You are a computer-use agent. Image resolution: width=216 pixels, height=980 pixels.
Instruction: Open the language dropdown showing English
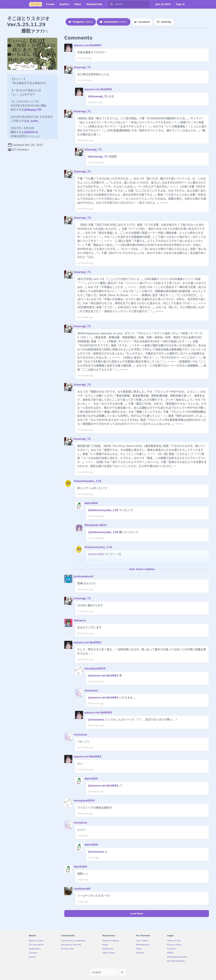click(x=108, y=969)
